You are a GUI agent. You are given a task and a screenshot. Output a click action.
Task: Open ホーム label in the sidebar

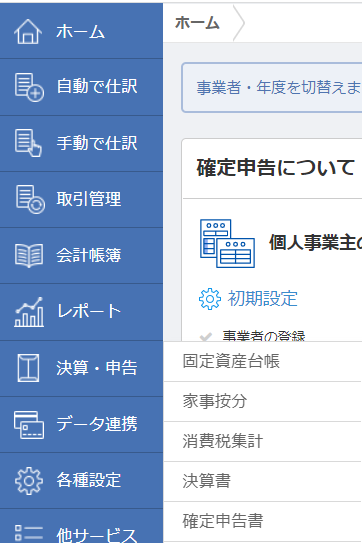80,32
